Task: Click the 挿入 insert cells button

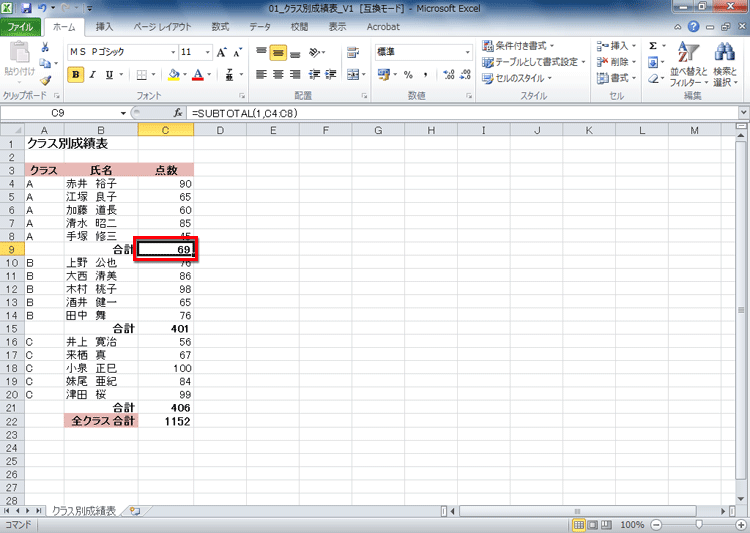Action: [x=616, y=46]
